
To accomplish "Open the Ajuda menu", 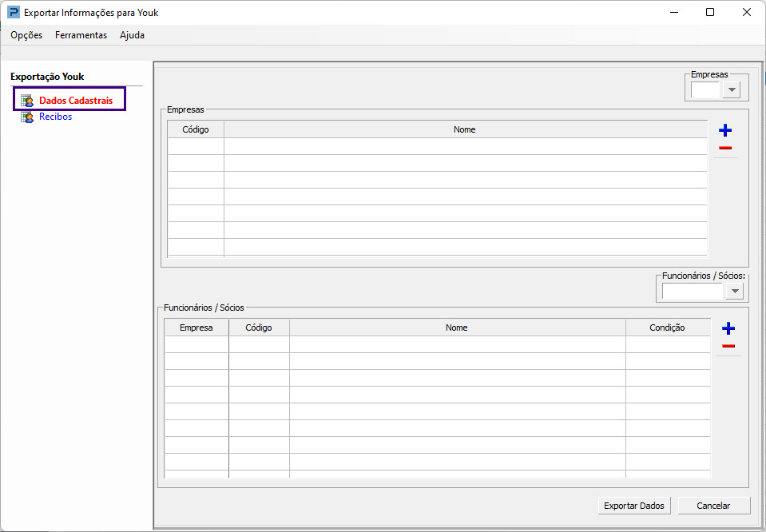I will 132,35.
